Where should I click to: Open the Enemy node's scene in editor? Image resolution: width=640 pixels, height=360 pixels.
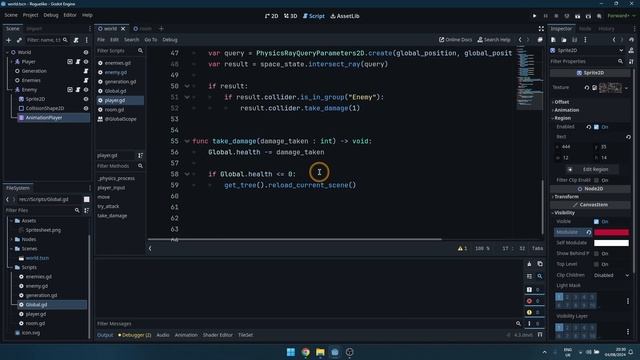70,89
